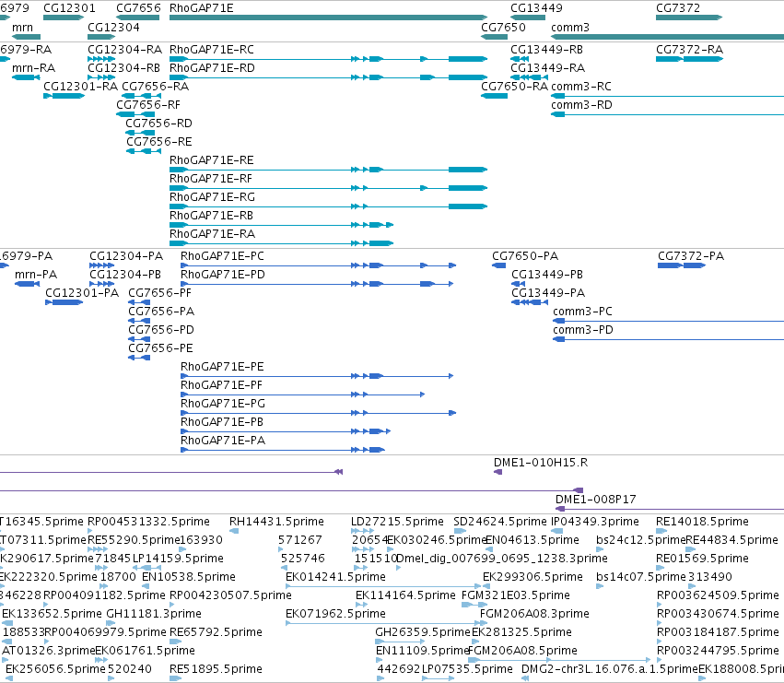Select protein CG7372-PA
The height and width of the screenshot is (683, 784).
click(x=682, y=265)
